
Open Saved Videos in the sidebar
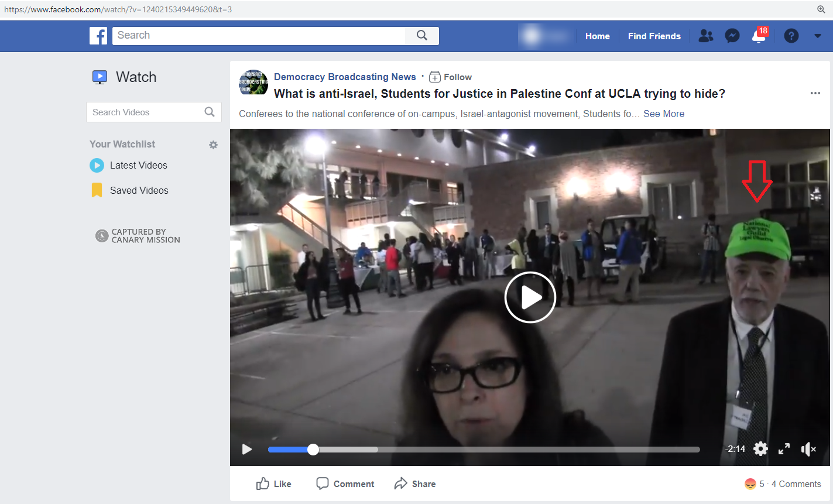(x=139, y=191)
